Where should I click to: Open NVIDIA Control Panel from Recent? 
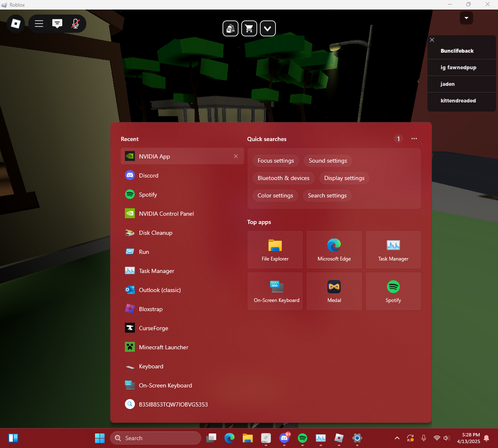(182, 214)
